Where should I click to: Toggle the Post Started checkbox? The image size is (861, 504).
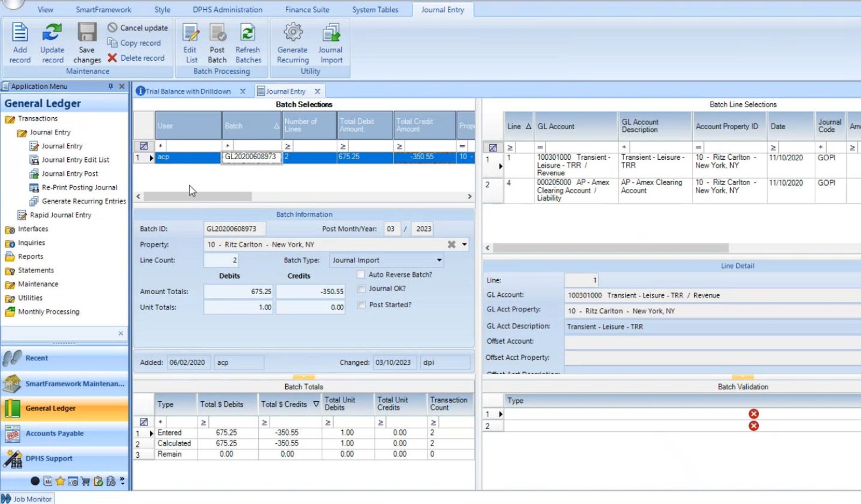pos(361,305)
